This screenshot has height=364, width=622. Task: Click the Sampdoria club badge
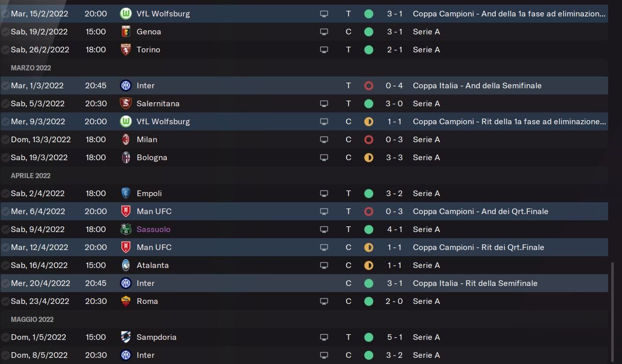[x=125, y=337]
